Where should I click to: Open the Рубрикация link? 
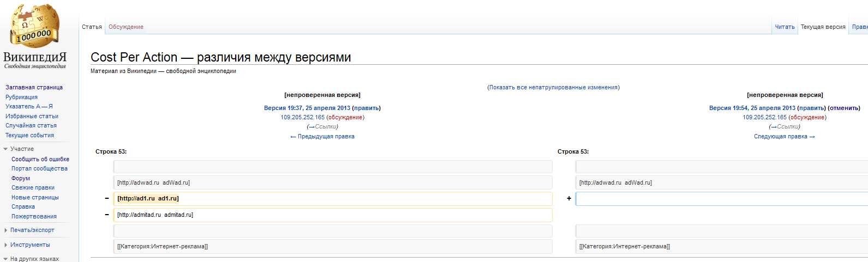[21, 97]
